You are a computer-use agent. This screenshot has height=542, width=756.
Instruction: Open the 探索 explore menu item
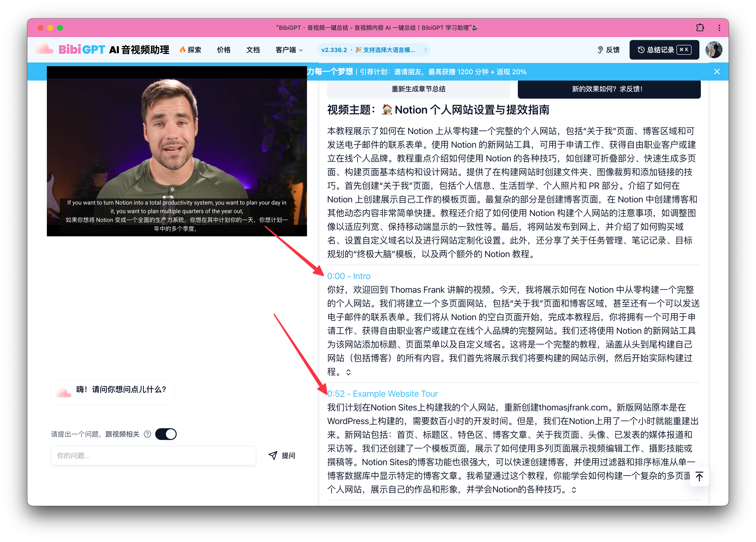[190, 50]
